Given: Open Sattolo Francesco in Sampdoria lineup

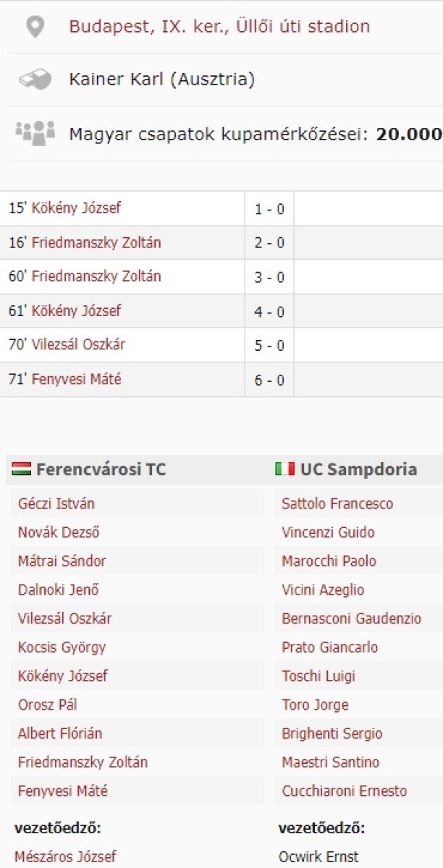Looking at the screenshot, I should 337,503.
